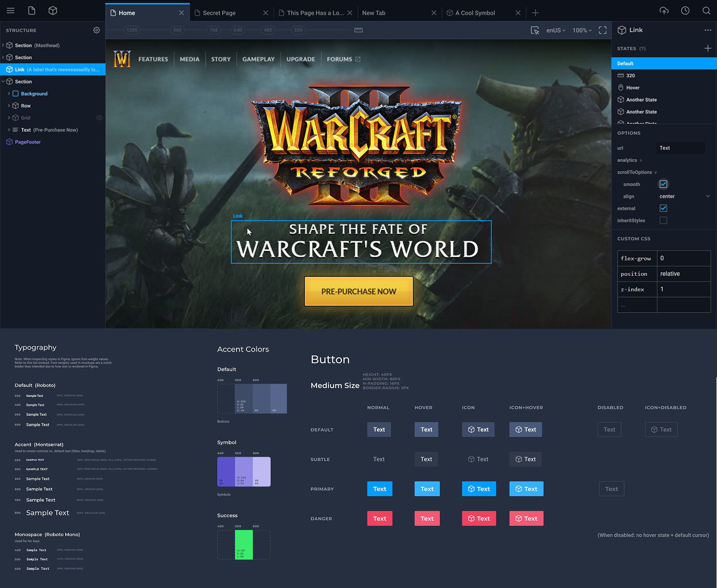Click the url text input field
Viewport: 717px width, 588px height.
click(681, 148)
